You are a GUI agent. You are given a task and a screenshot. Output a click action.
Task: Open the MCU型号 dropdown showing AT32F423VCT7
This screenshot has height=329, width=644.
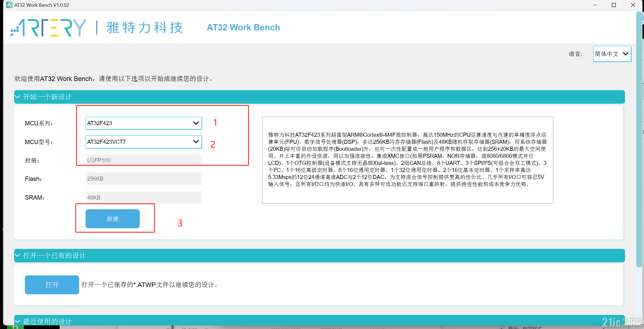(144, 142)
